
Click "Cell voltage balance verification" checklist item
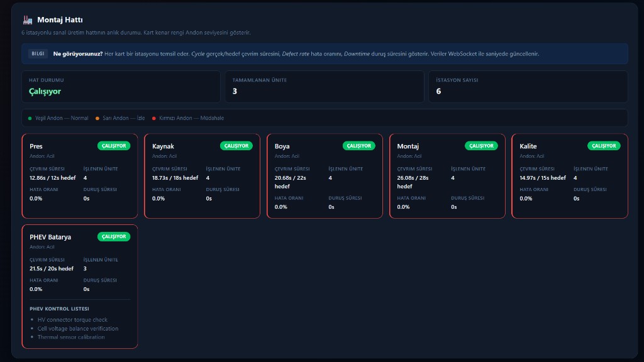click(77, 328)
